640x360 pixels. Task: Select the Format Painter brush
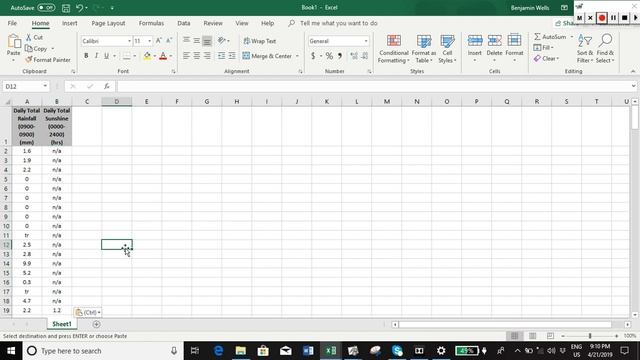[x=29, y=60]
